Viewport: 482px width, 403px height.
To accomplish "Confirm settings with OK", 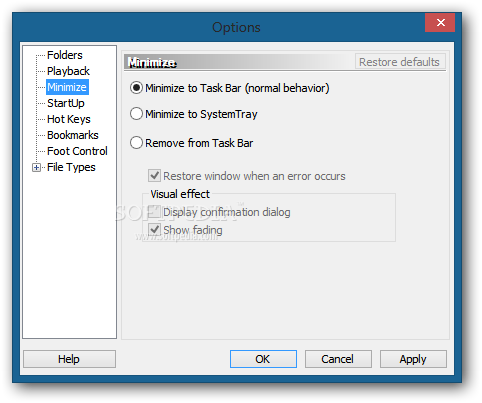I will click(x=263, y=359).
